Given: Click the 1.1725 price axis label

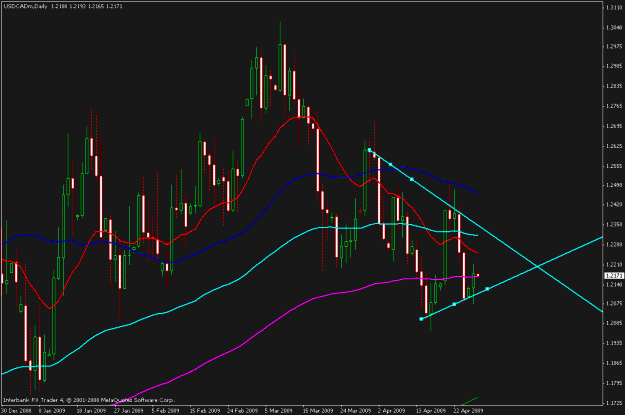Looking at the screenshot, I should 614,403.
